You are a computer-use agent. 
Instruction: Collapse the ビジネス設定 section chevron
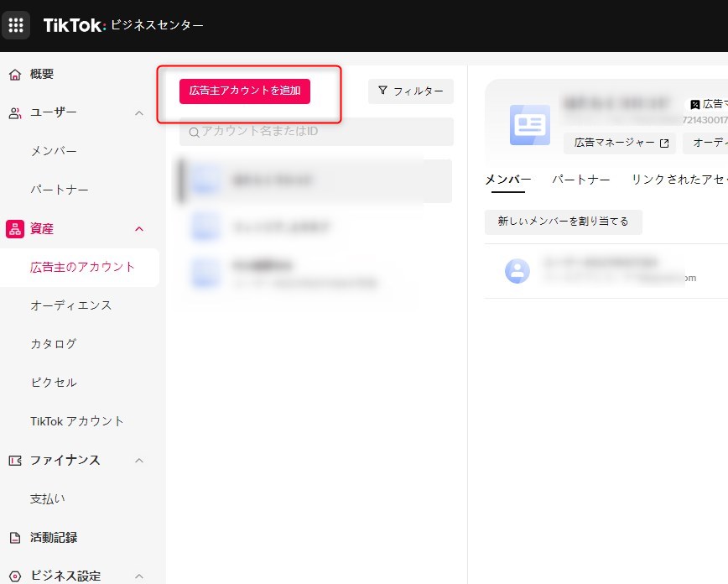[x=139, y=576]
